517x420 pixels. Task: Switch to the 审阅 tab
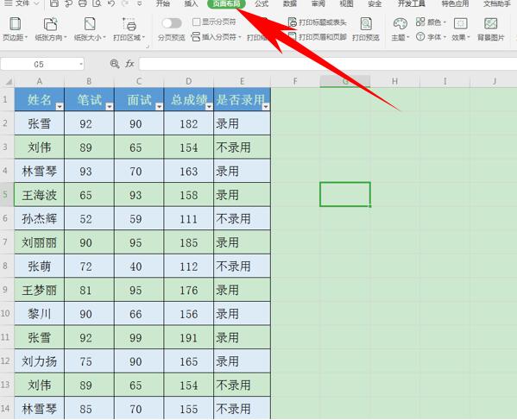pos(318,3)
